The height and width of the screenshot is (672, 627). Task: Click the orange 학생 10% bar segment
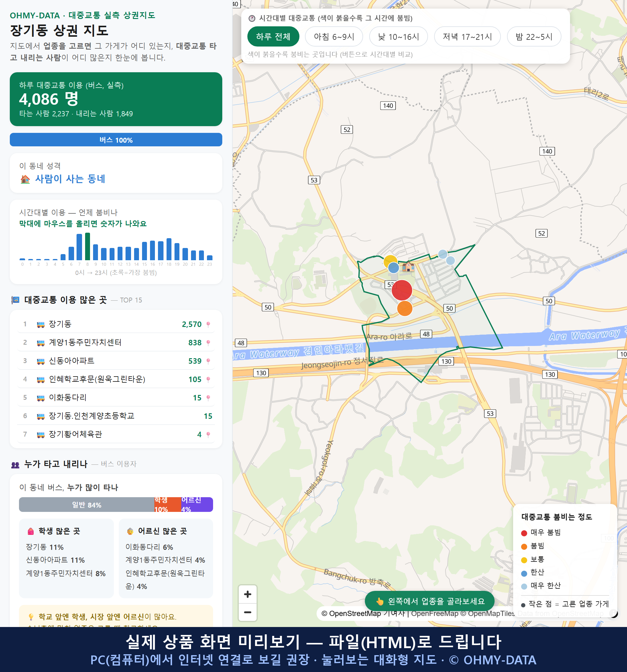[x=167, y=505]
